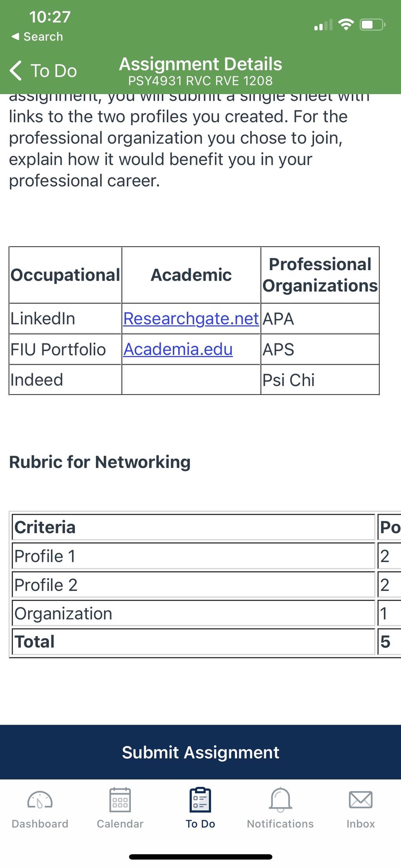Open the Academia.edu link
Image resolution: width=401 pixels, height=868 pixels.
(178, 349)
